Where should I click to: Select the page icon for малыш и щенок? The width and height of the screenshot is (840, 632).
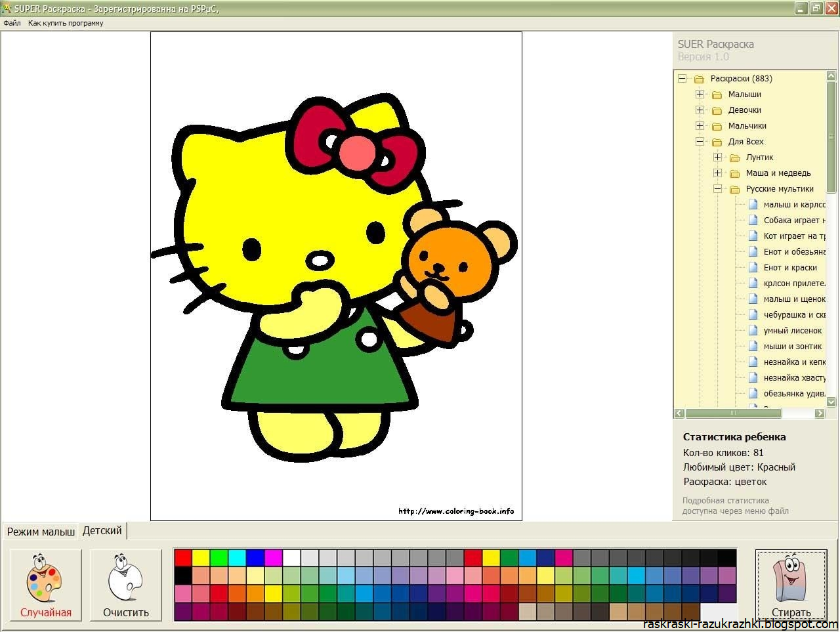[753, 299]
